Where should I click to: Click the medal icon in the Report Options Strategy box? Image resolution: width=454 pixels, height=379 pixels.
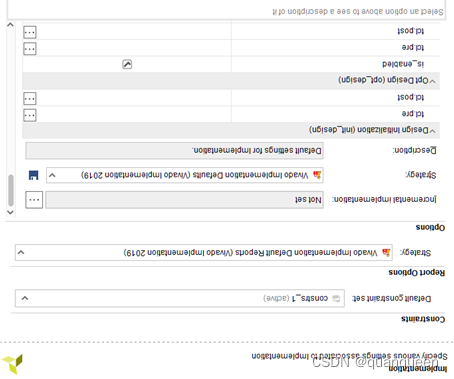386,252
